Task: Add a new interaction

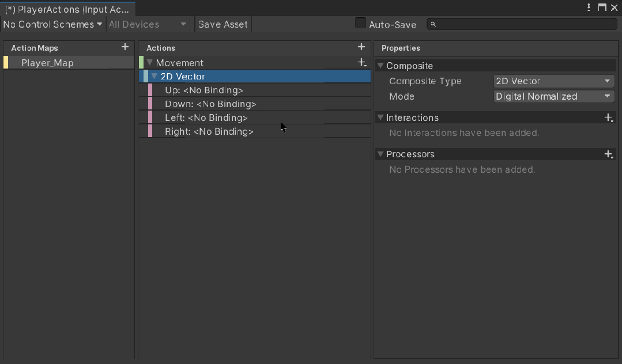Action: tap(608, 117)
